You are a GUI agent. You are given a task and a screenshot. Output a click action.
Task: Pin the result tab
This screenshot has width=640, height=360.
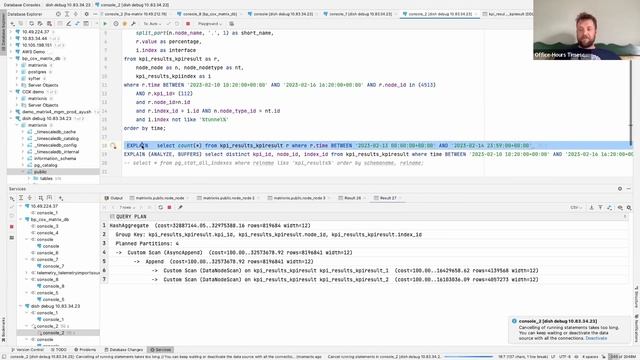click(180, 207)
